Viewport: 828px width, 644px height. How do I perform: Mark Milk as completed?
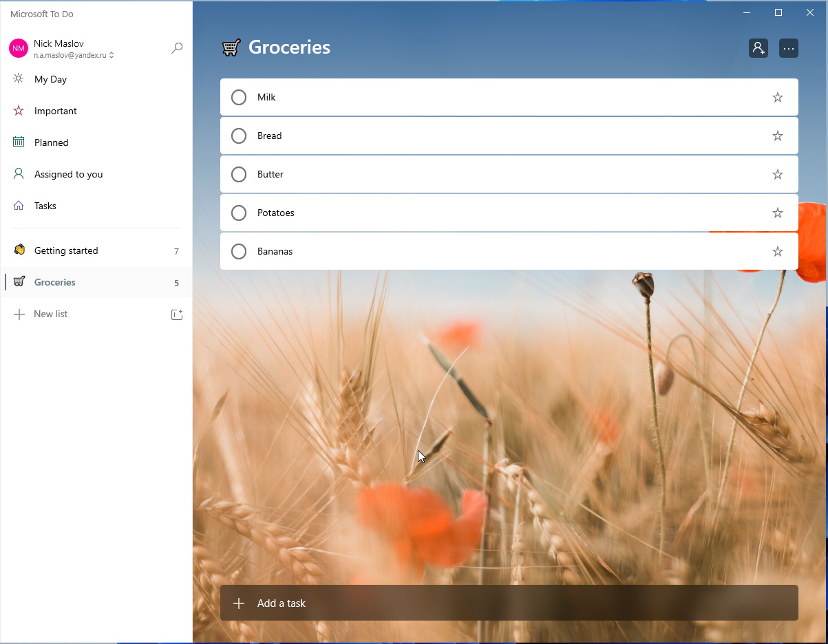[239, 97]
